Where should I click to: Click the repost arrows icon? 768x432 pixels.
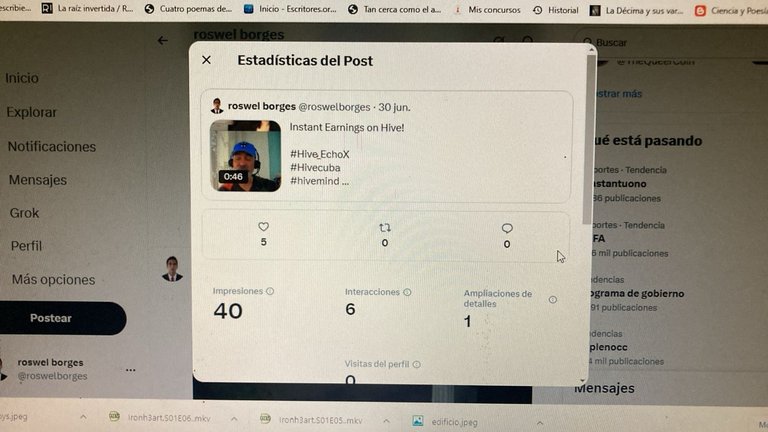tap(385, 228)
